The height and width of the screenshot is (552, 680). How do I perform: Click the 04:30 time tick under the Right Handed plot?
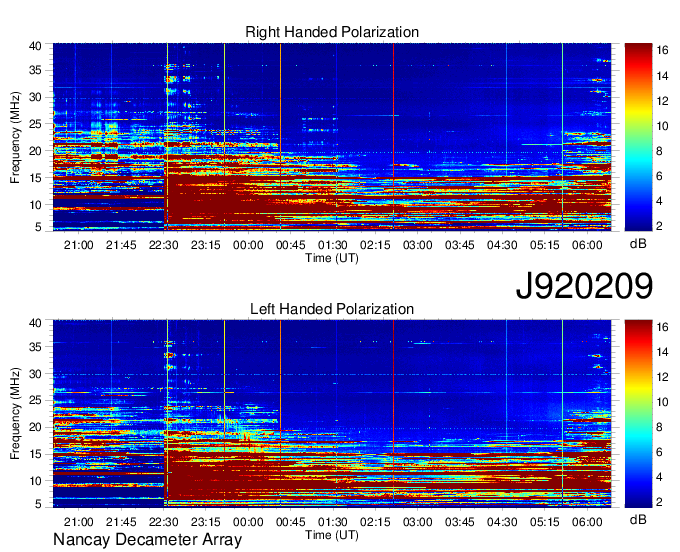click(502, 245)
